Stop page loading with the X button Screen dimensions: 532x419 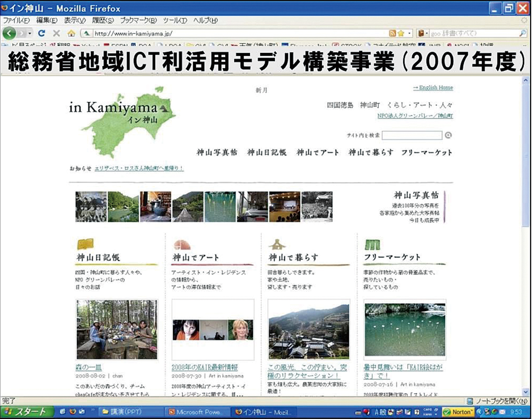(x=56, y=33)
